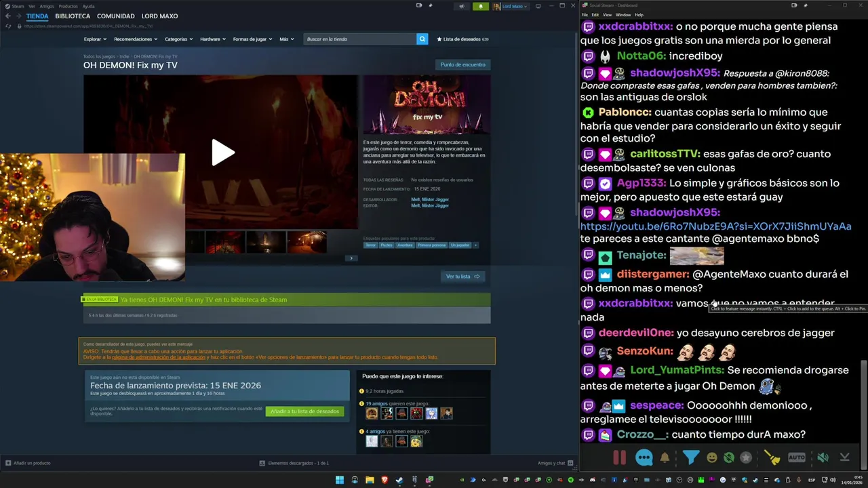Open the YouTube link posted by shadowjoshX95
Image resolution: width=868 pixels, height=488 pixels.
[715, 226]
